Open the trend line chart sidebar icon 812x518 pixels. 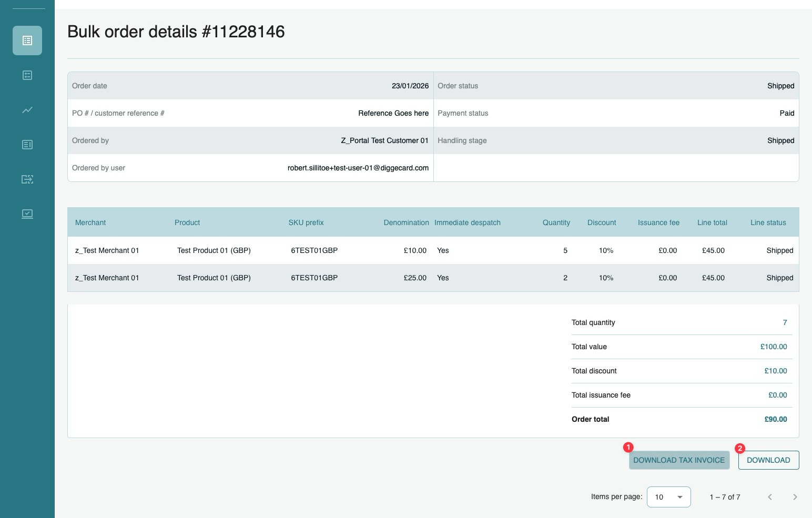click(x=27, y=110)
